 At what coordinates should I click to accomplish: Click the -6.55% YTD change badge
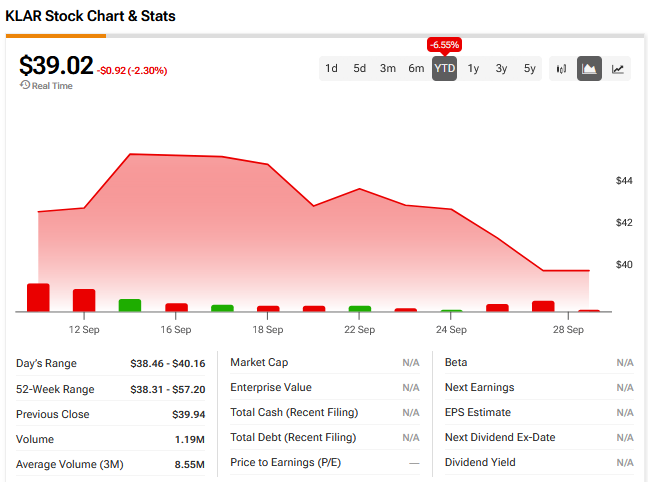(444, 45)
